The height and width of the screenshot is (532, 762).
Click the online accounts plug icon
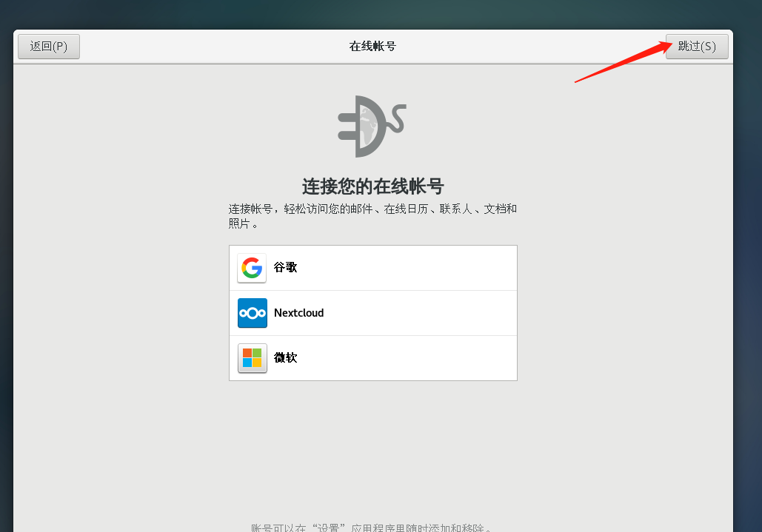[372, 127]
